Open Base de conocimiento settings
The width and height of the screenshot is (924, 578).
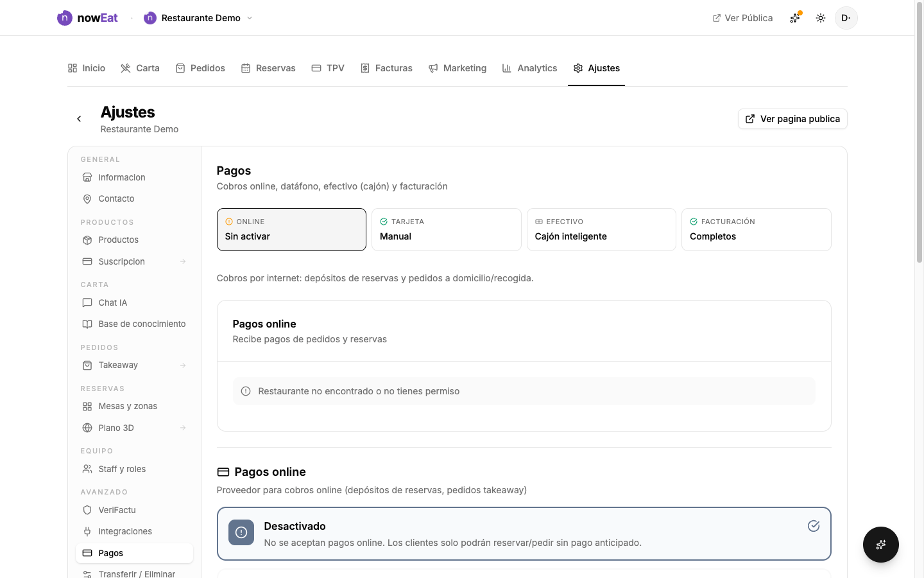point(134,324)
